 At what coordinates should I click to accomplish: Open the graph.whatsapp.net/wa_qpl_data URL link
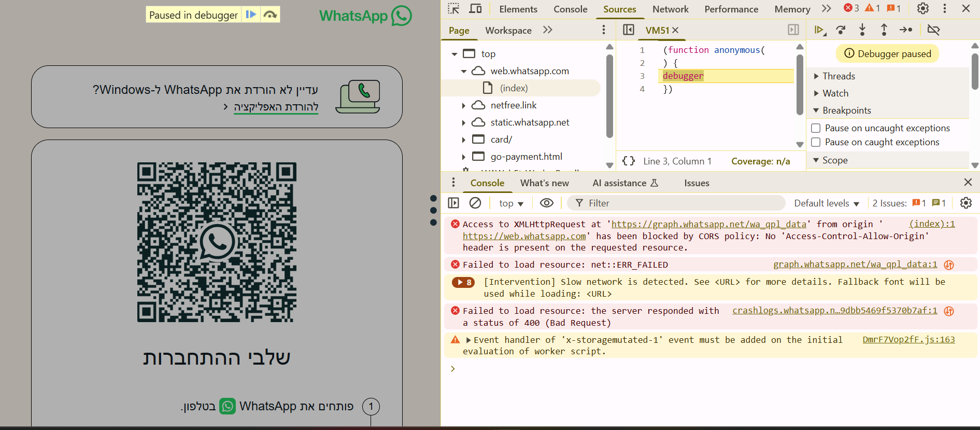(709, 224)
